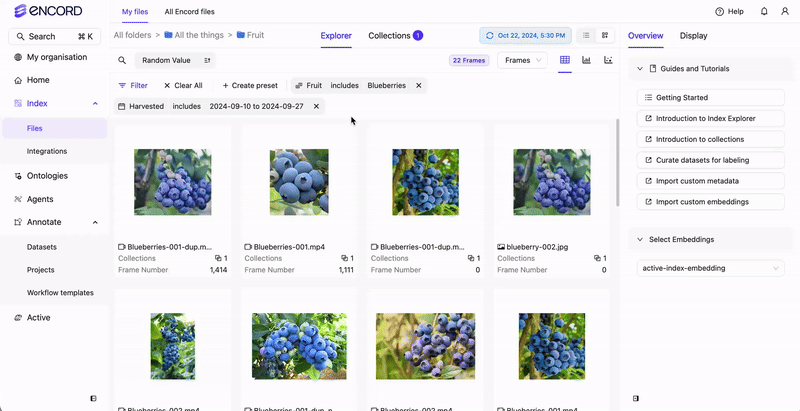800x411 pixels.
Task: Switch to All Encord files tab
Action: (189, 12)
